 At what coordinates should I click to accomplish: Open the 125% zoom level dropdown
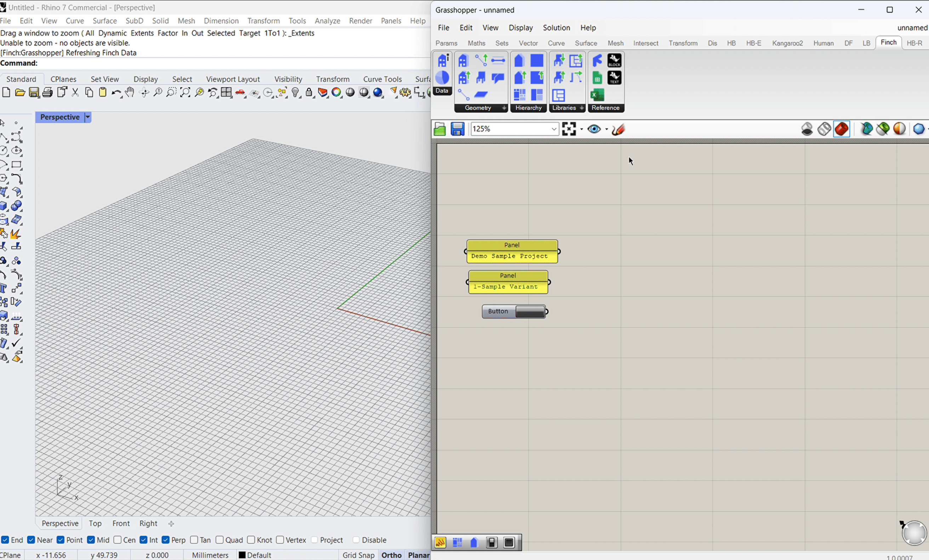553,129
